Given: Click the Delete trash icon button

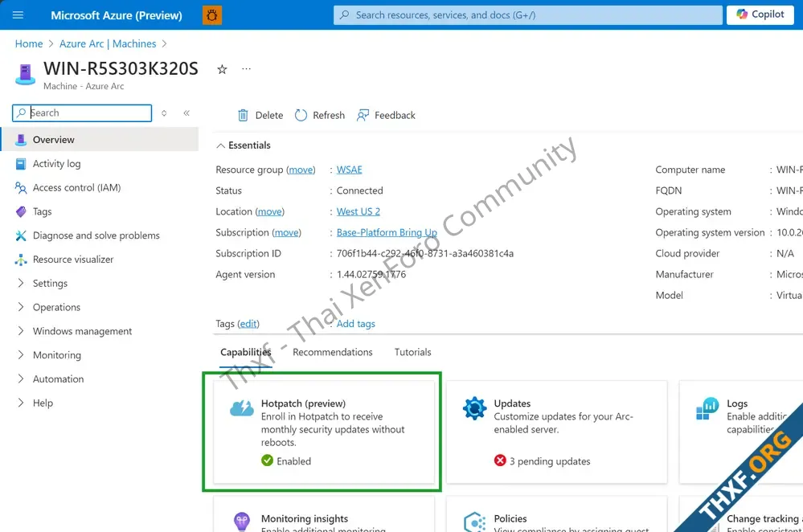Looking at the screenshot, I should [260, 115].
